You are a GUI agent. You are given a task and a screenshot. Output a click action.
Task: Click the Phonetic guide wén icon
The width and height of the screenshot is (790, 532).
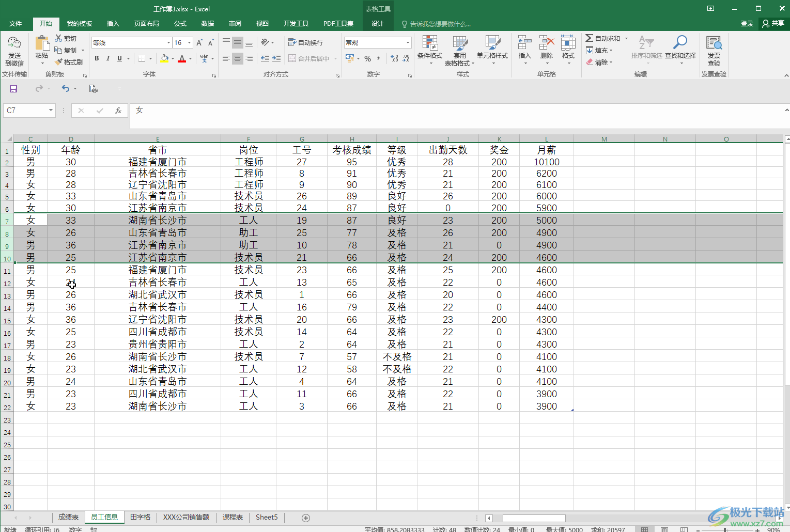205,58
